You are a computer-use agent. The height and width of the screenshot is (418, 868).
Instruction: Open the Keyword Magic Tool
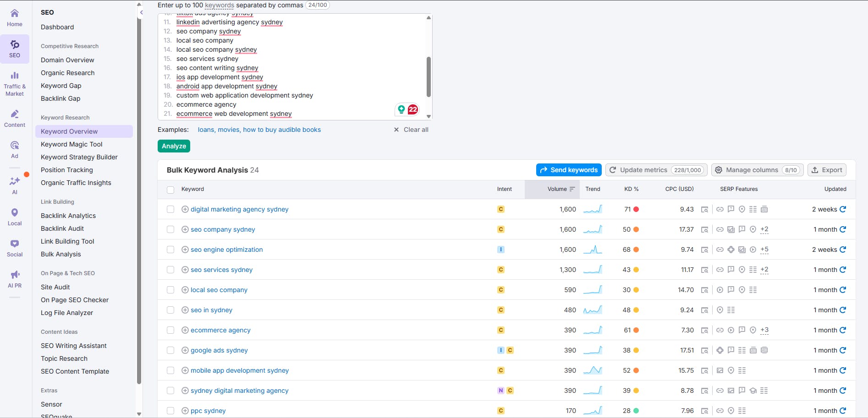(x=71, y=144)
